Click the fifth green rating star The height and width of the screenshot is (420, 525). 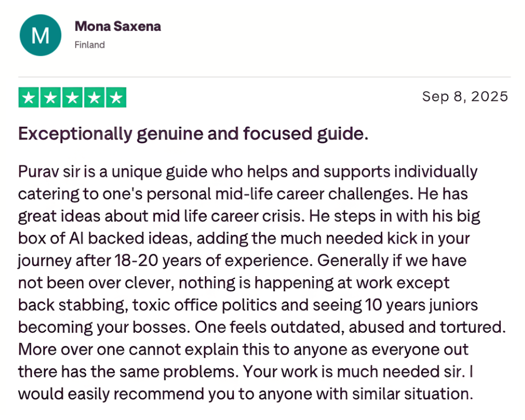[116, 98]
